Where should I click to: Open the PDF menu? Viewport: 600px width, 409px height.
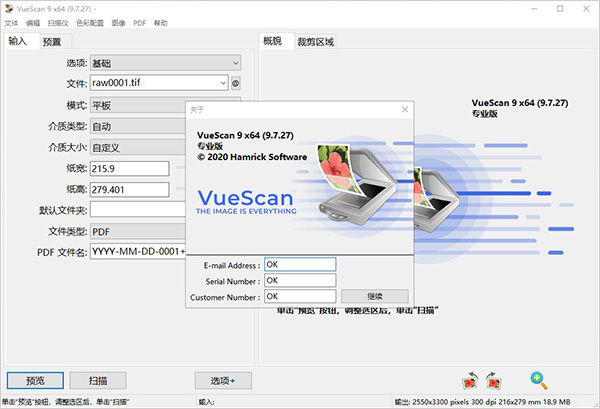coord(139,23)
